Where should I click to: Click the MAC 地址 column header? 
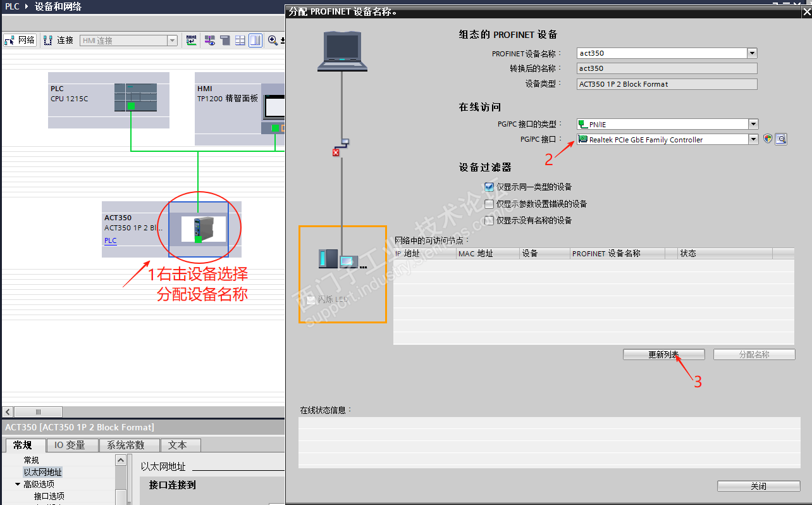[488, 253]
